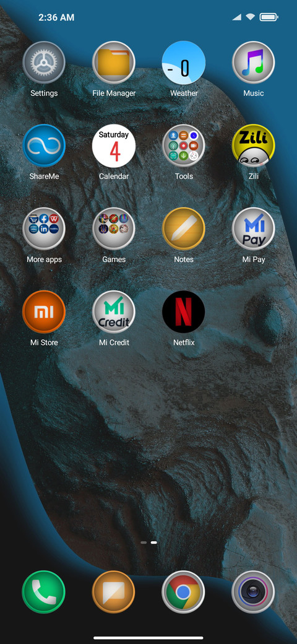Viewport: 297px width, 644px height.
Task: Launch the Mi Store app
Action: click(x=44, y=311)
